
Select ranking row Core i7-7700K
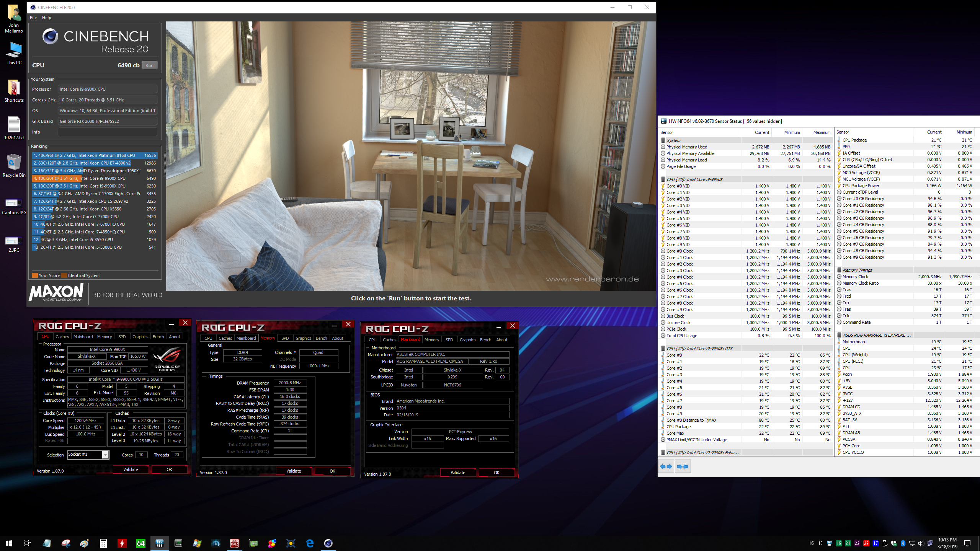[x=95, y=217]
